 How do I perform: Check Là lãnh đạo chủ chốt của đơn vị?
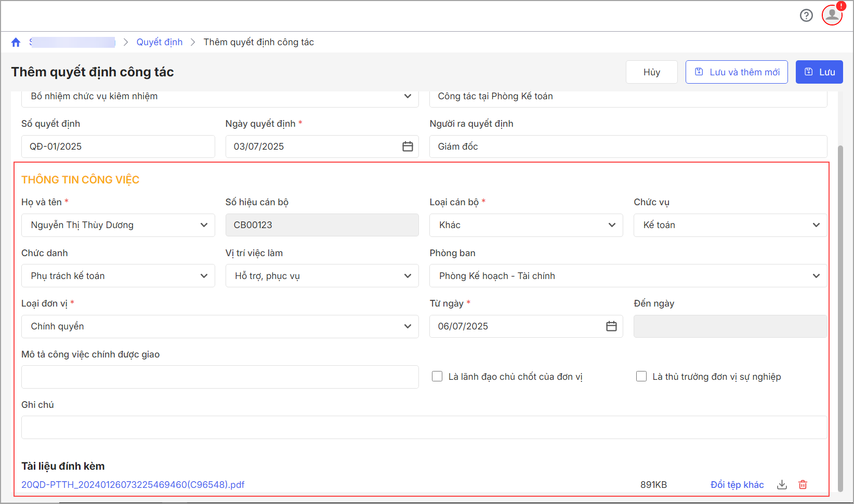click(437, 377)
